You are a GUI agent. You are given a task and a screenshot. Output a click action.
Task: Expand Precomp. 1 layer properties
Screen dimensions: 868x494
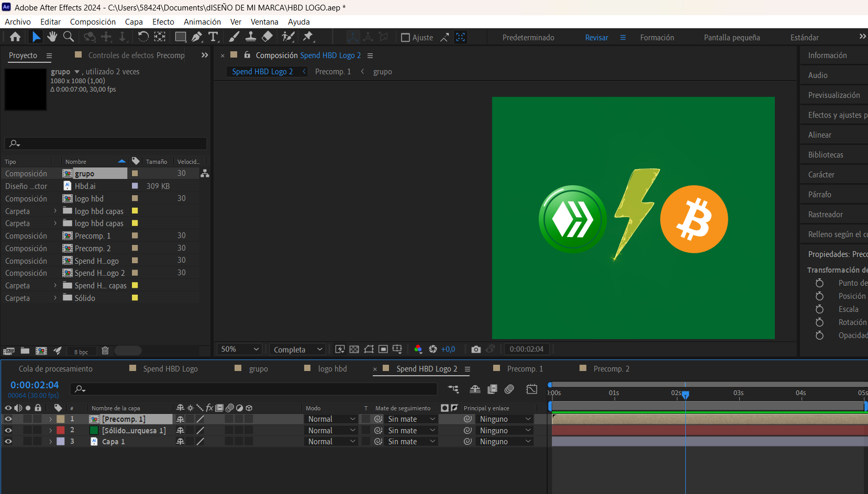(x=51, y=419)
